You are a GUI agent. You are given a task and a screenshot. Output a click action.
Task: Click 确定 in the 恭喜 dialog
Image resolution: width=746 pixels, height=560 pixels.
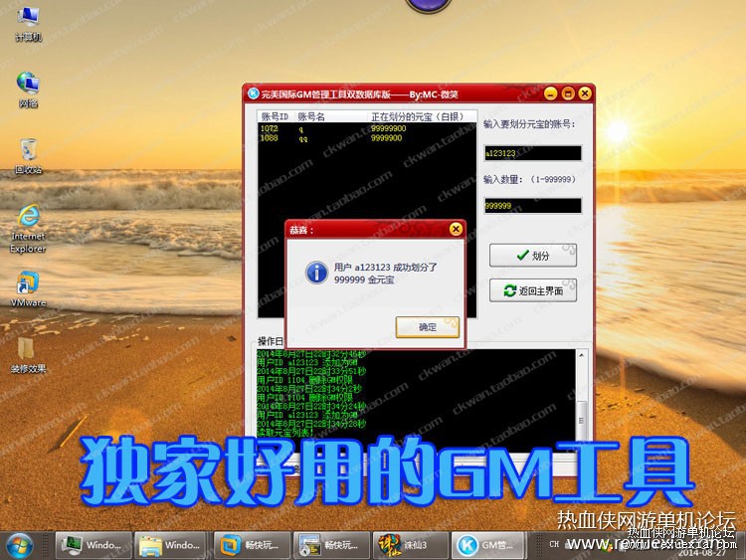pos(428,327)
